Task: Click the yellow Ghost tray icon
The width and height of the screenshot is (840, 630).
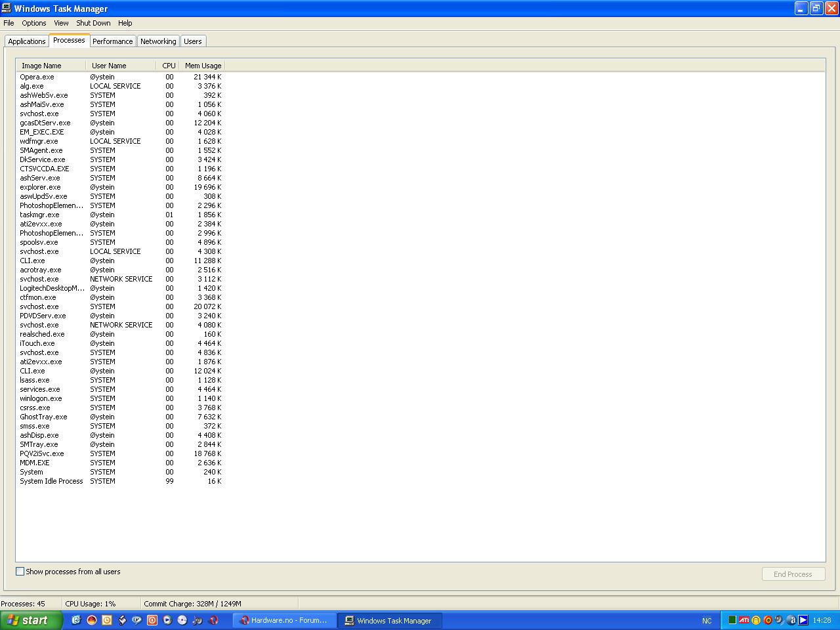Action: [x=756, y=620]
